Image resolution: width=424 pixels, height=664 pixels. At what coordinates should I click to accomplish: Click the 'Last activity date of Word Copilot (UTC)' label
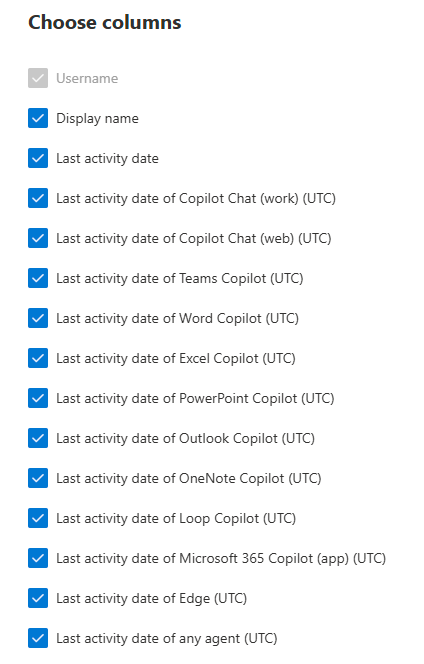177,318
